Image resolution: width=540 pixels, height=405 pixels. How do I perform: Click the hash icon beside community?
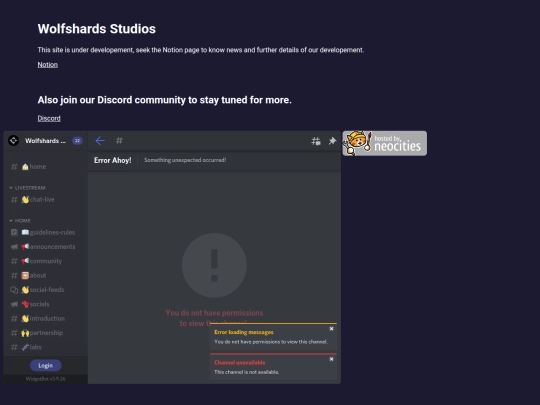click(x=14, y=261)
